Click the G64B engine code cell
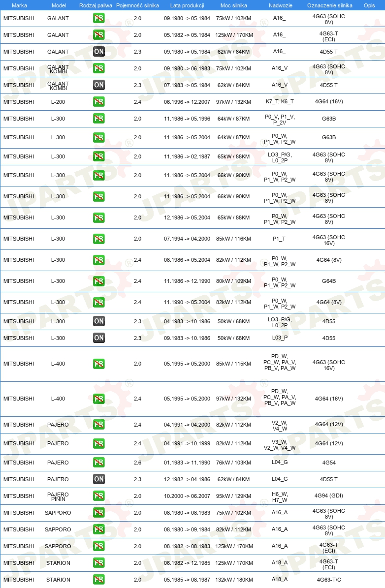This screenshot has height=588, width=385. pyautogui.click(x=329, y=281)
